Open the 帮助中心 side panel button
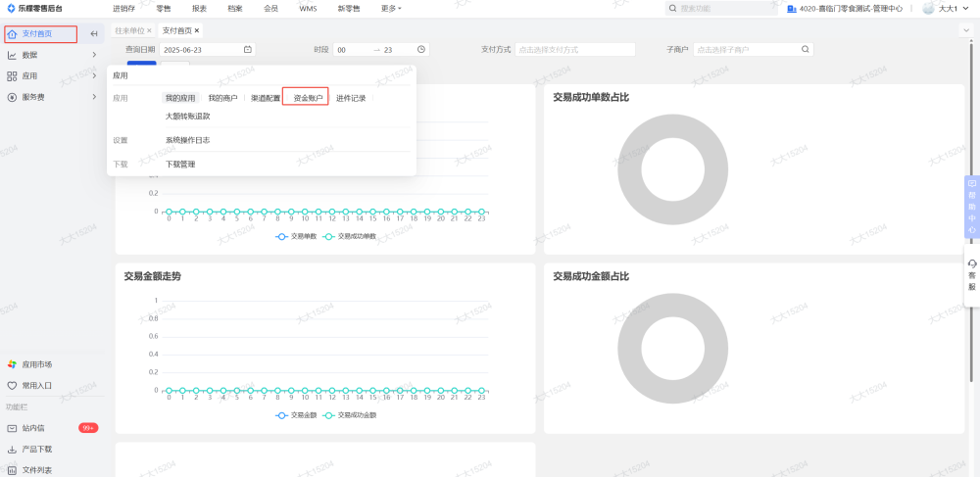 (x=972, y=207)
